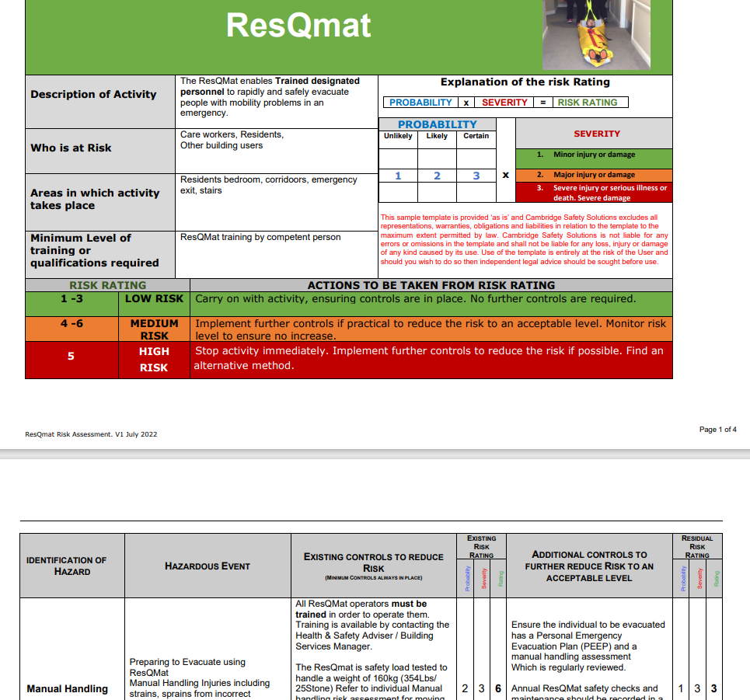Viewport: 750px width, 700px height.
Task: Select the Certain probability value 3
Action: coord(476,175)
